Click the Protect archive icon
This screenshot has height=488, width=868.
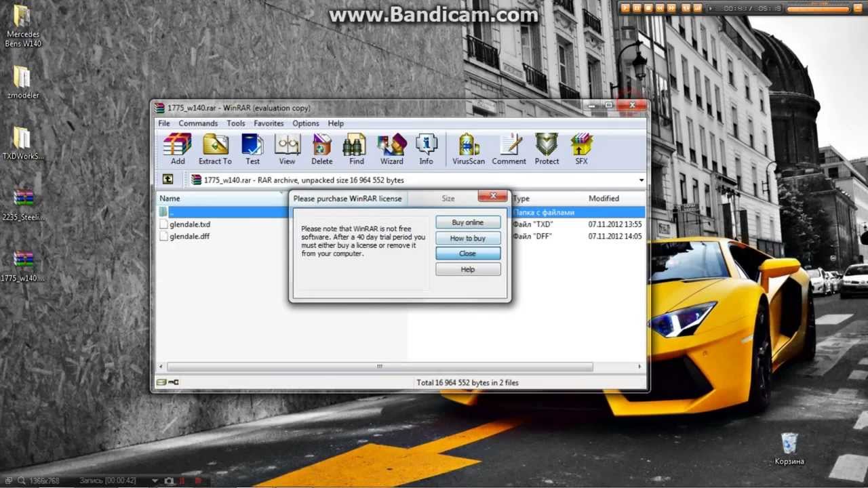547,149
